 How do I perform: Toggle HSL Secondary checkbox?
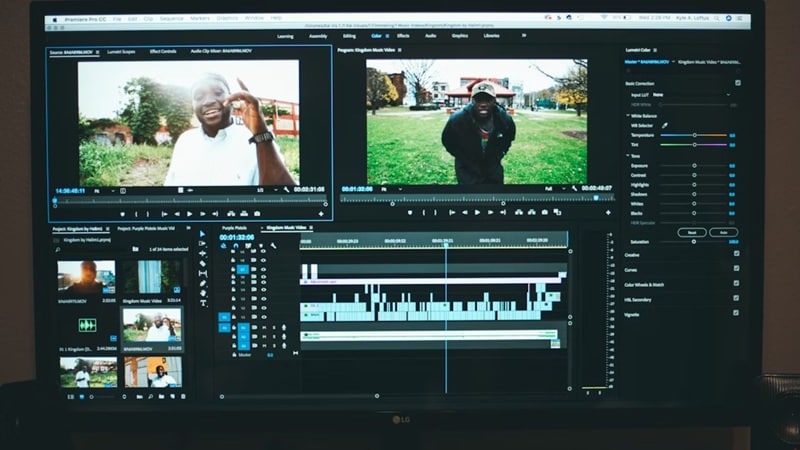click(x=736, y=298)
